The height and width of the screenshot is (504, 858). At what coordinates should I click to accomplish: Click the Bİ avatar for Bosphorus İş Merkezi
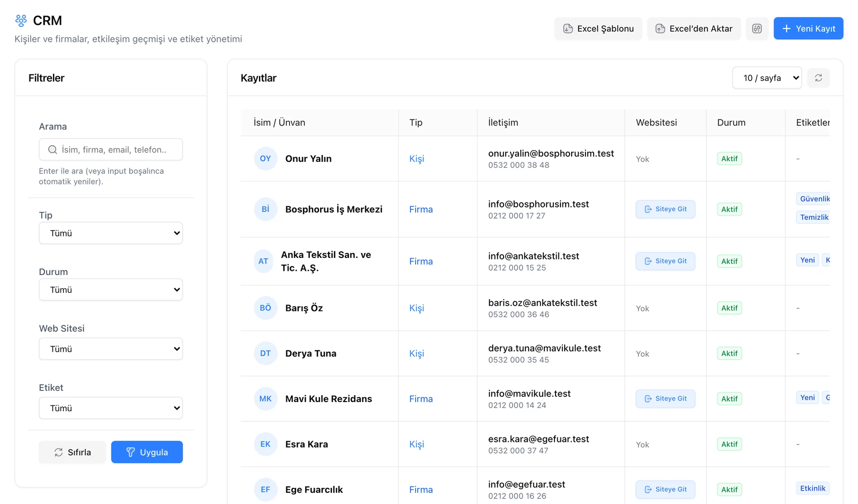265,209
